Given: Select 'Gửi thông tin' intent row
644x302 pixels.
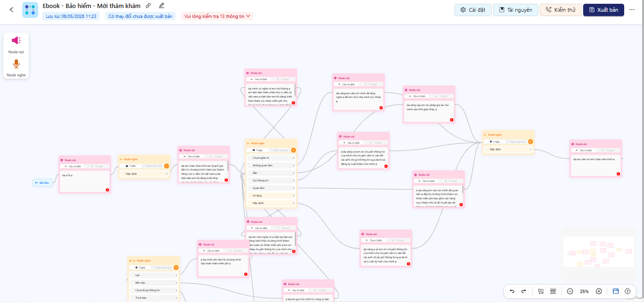Looking at the screenshot, I should click(x=271, y=180).
